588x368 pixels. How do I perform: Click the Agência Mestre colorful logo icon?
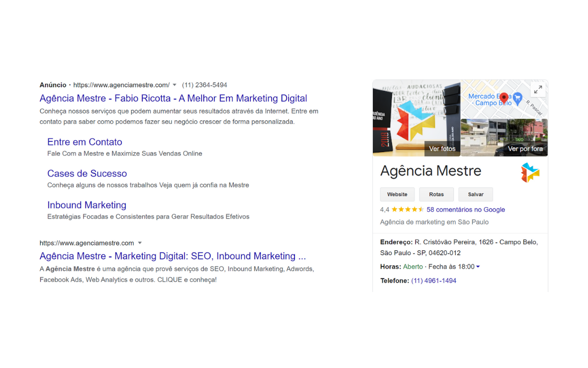pyautogui.click(x=530, y=173)
